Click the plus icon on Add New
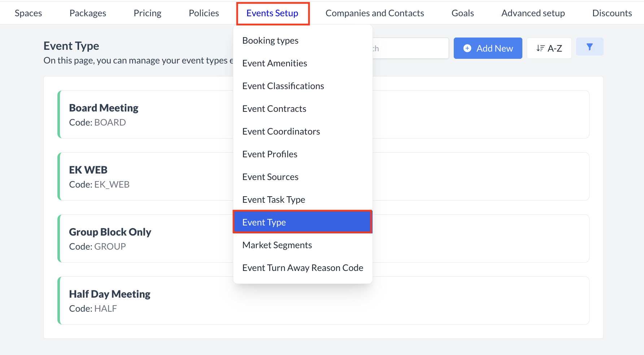This screenshot has width=644, height=355. (x=467, y=48)
